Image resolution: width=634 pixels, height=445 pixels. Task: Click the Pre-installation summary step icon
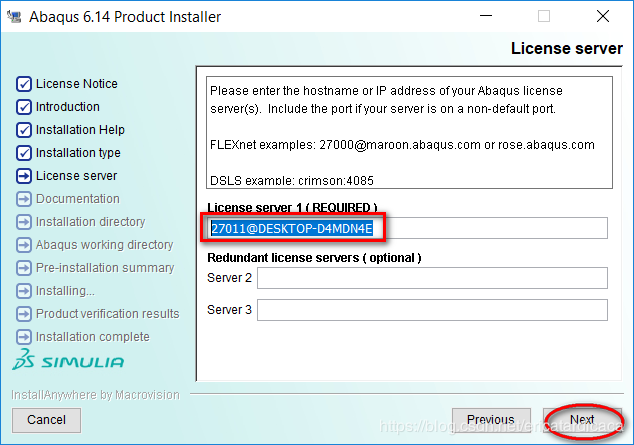(24, 268)
